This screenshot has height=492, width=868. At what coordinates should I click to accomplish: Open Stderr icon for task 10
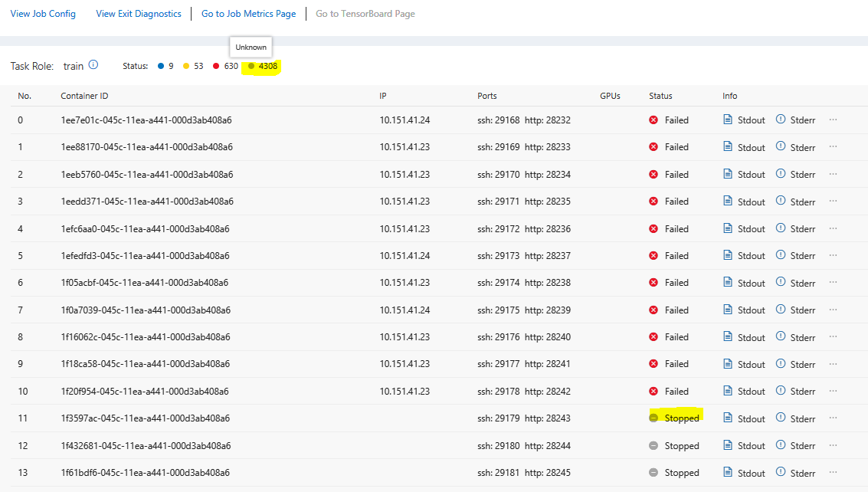coord(781,391)
